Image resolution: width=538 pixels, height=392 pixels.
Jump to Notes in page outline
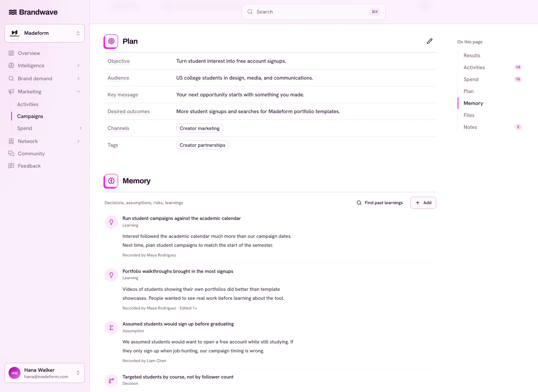(470, 127)
